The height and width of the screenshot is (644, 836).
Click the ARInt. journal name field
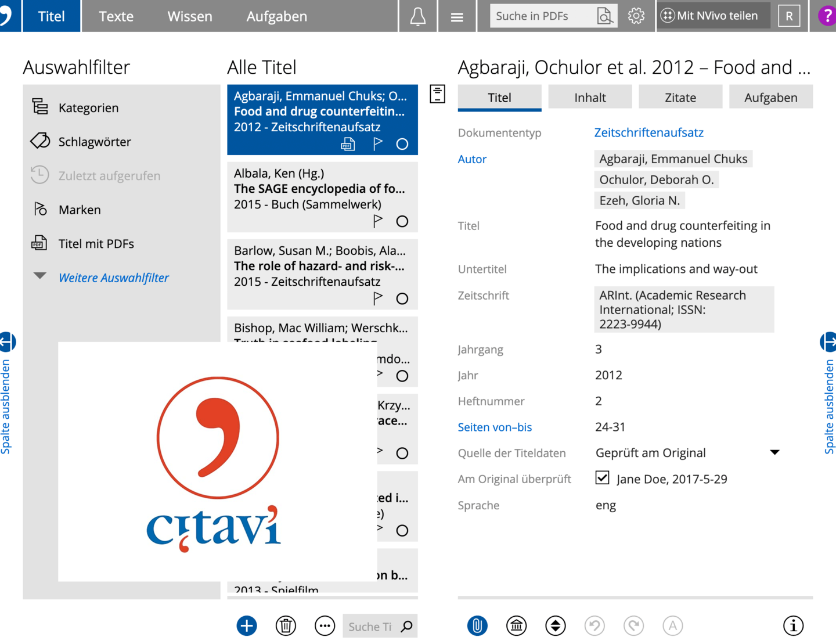[684, 310]
